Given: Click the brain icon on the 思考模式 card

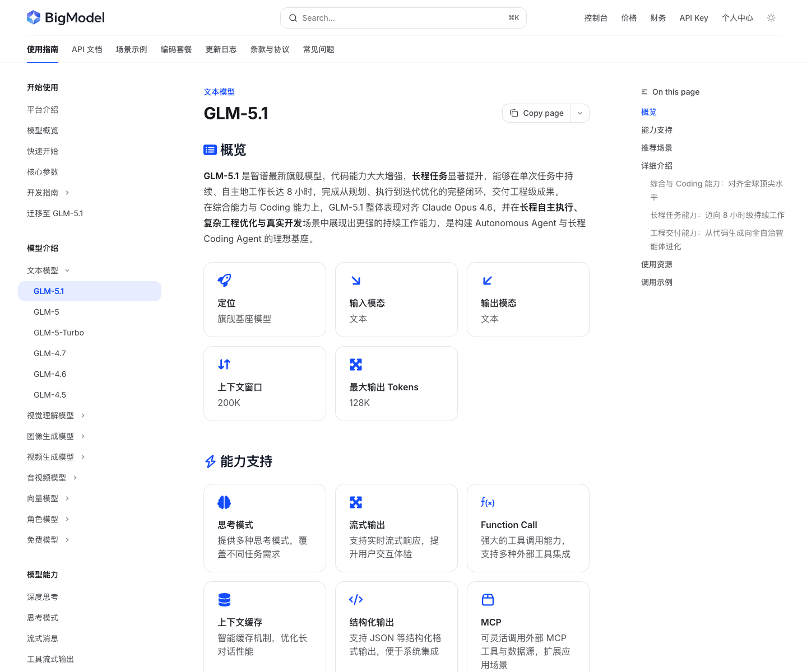Looking at the screenshot, I should click(x=224, y=502).
